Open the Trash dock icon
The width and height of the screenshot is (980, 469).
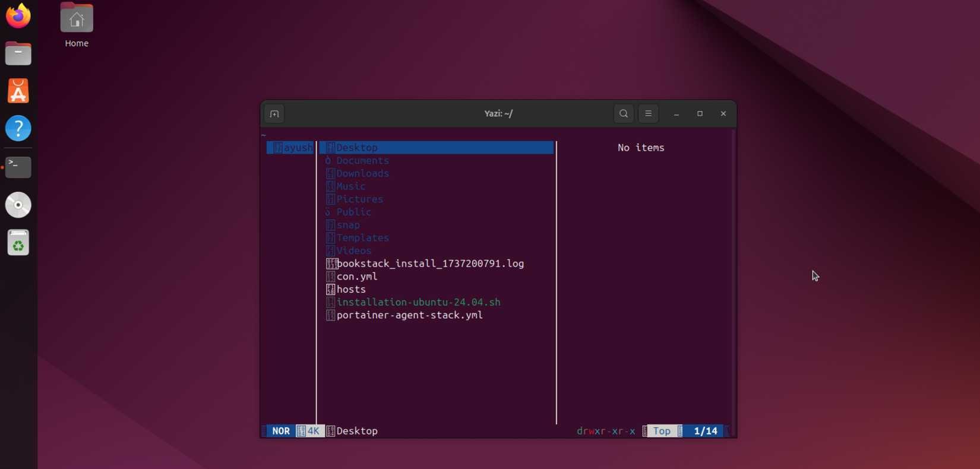coord(18,243)
